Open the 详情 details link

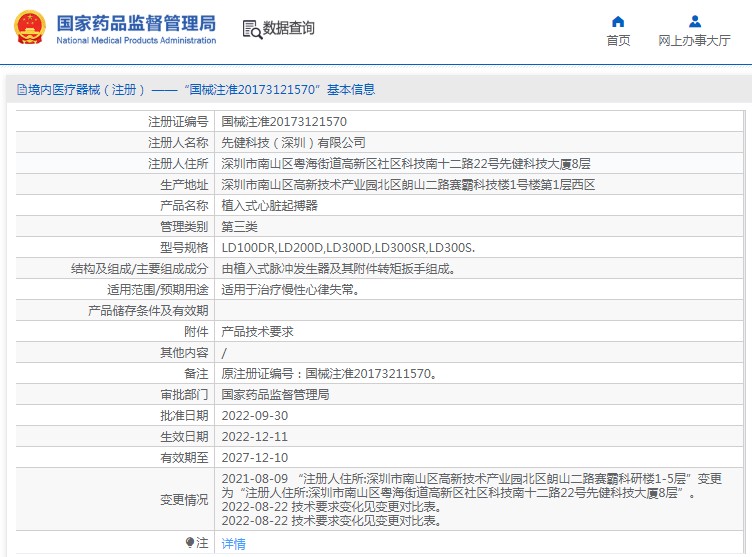[234, 544]
